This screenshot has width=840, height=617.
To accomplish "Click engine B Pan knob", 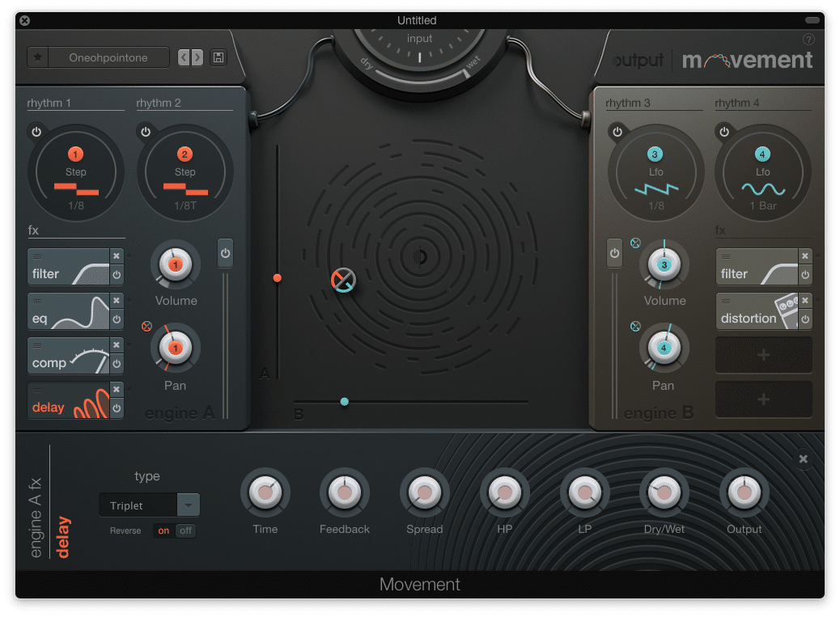I will coord(664,349).
